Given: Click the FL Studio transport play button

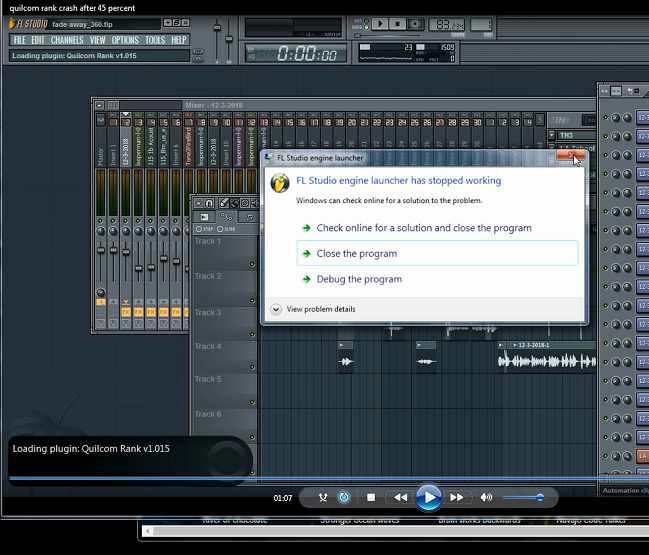Looking at the screenshot, I should (x=379, y=23).
